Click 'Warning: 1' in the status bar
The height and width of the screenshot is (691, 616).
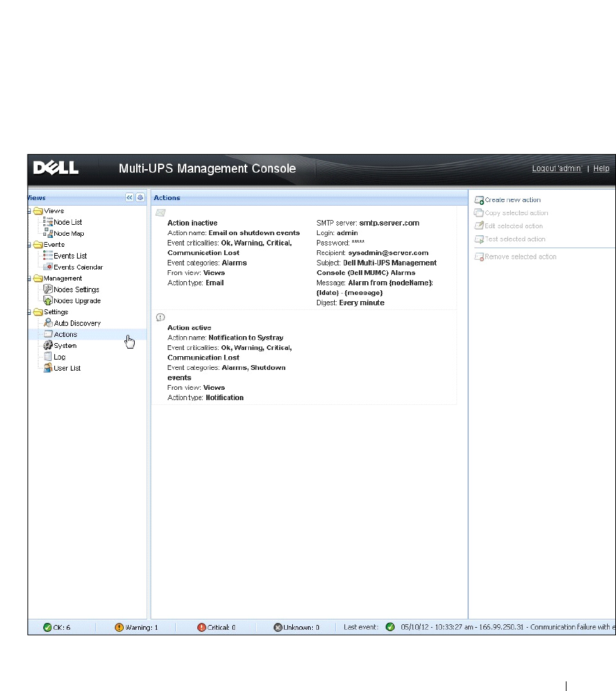coord(142,628)
